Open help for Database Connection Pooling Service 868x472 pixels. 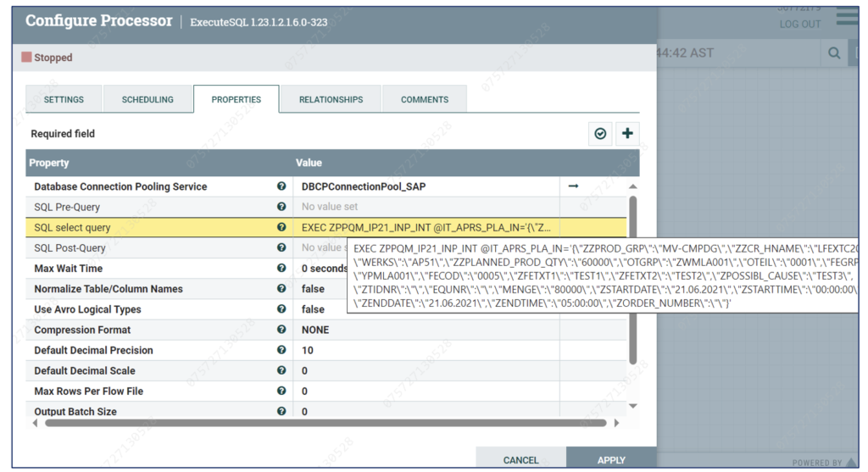[x=281, y=186]
